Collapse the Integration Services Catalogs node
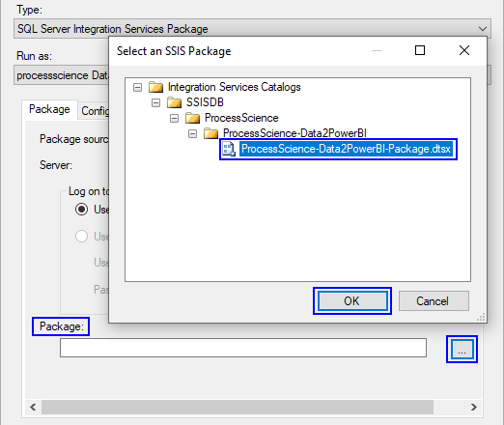 [x=137, y=87]
